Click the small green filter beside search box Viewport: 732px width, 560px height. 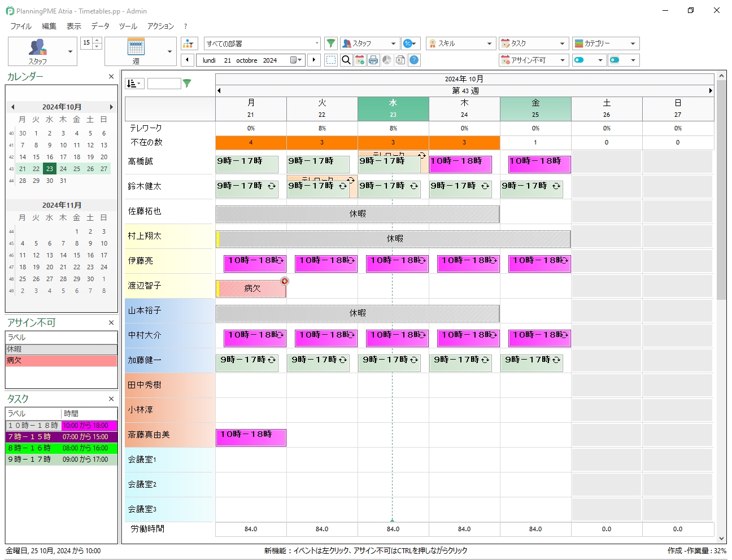(187, 84)
